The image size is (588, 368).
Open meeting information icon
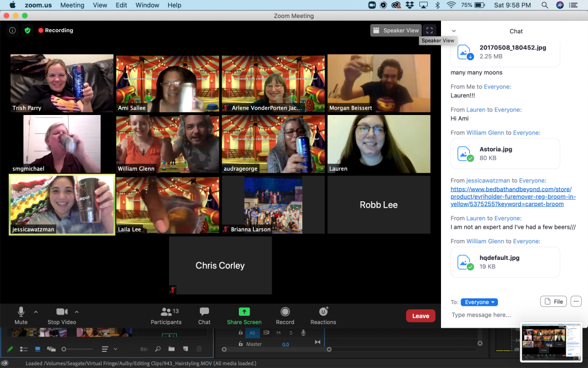point(12,30)
